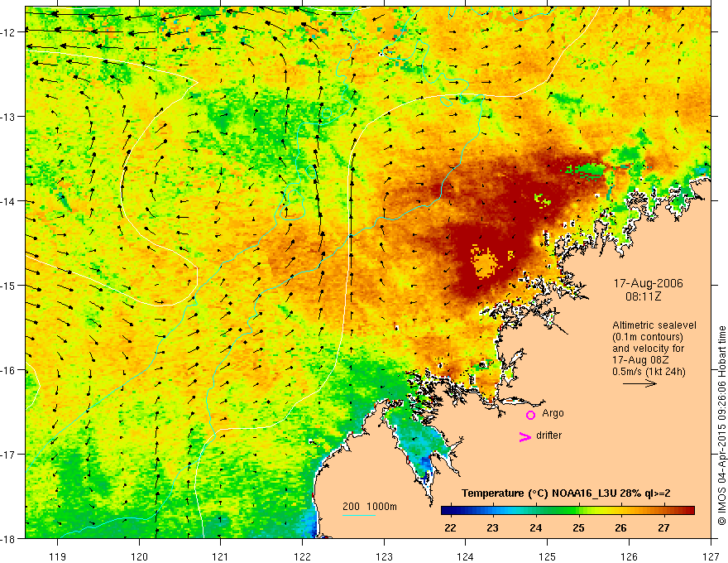This screenshot has width=728, height=563.
Task: Click the color bar value 22
Action: (450, 527)
